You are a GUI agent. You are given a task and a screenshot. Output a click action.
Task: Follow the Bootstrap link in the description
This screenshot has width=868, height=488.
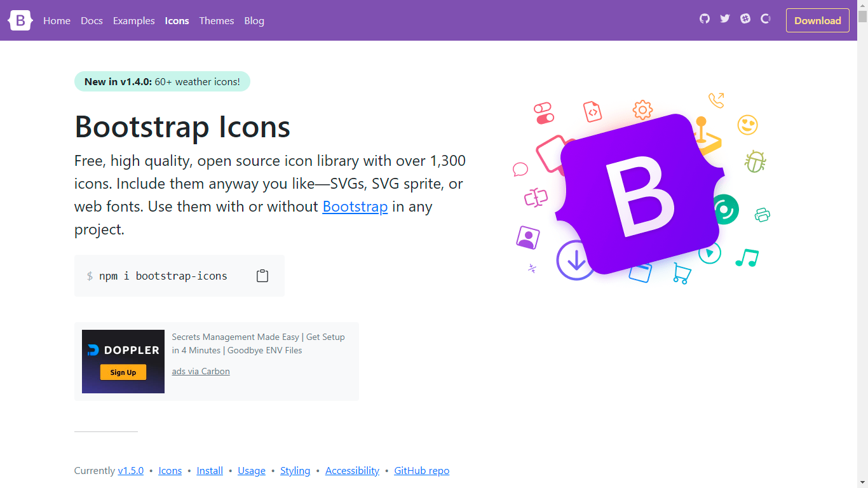point(355,207)
